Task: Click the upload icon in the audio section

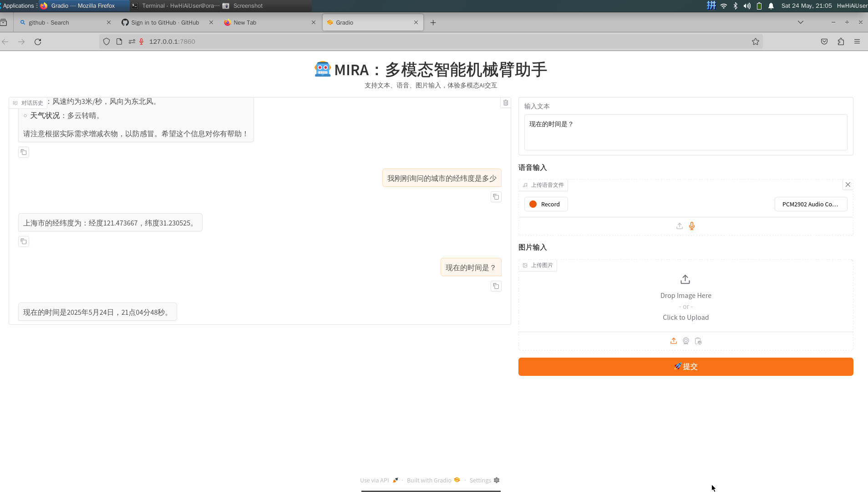Action: [679, 225]
